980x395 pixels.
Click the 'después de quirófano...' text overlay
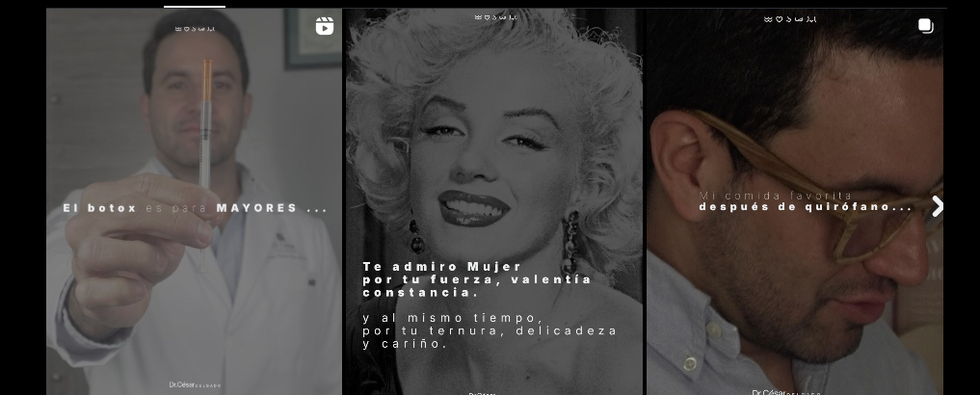805,207
